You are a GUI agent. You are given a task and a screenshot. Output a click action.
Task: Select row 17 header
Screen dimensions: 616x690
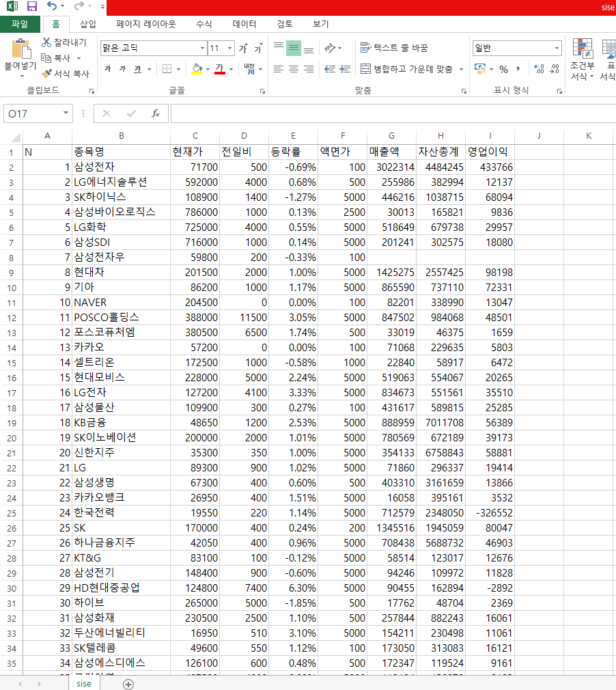tap(12, 393)
